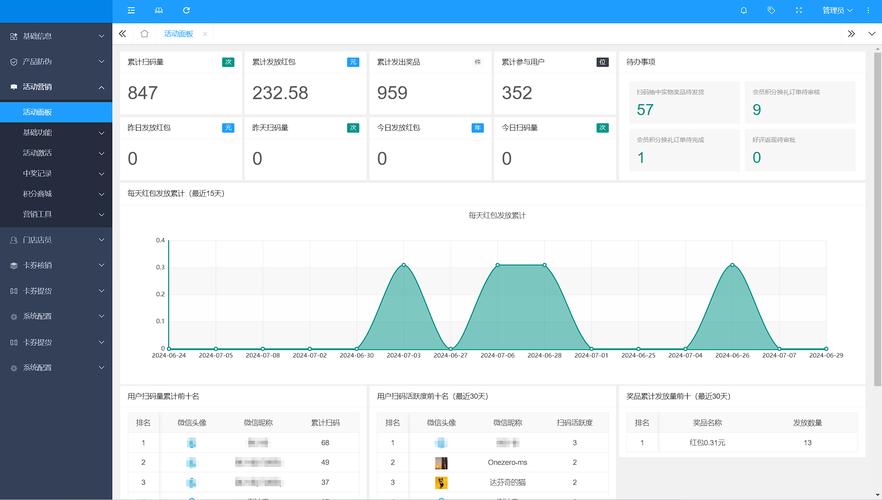Click the chart data point at 2024-06-28
This screenshot has height=500, width=882.
coord(544,264)
